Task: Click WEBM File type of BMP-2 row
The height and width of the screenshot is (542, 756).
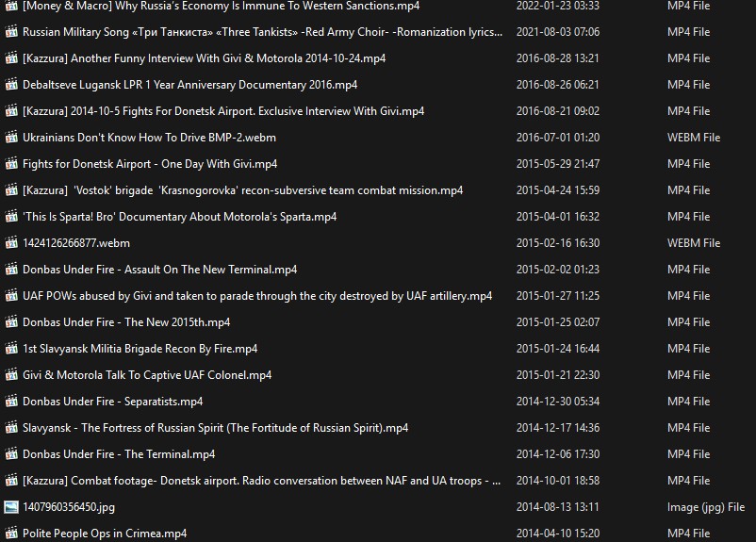Action: coord(694,138)
